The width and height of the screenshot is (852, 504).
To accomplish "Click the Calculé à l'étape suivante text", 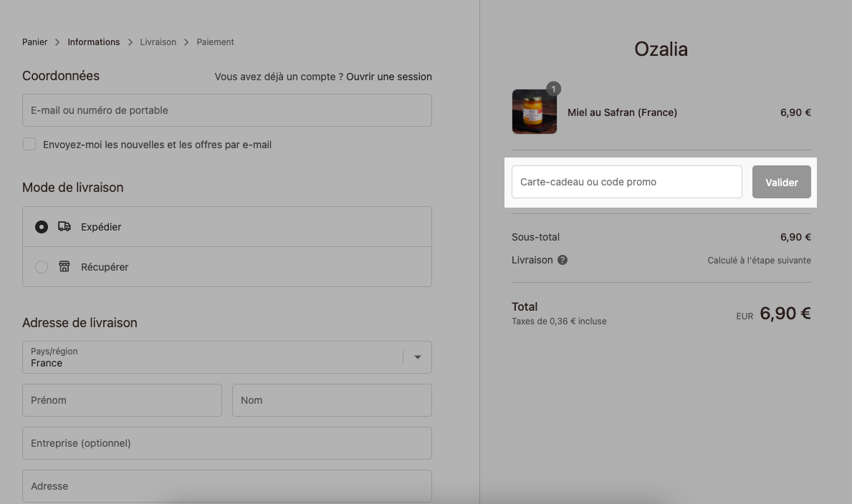I will pyautogui.click(x=759, y=260).
